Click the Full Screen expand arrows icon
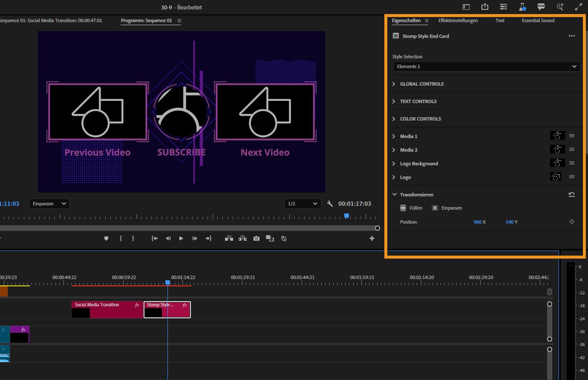This screenshot has width=588, height=380. [579, 7]
